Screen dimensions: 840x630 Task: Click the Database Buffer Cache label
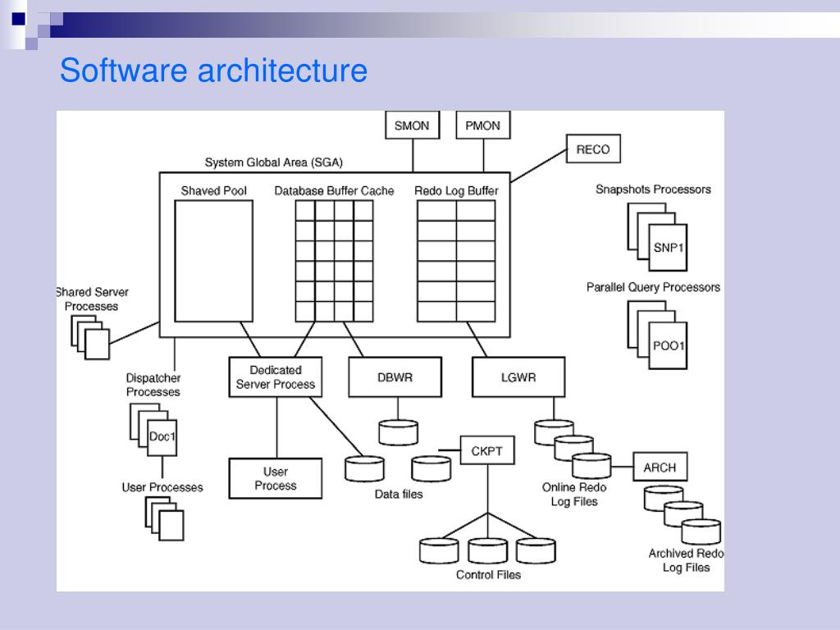click(334, 190)
